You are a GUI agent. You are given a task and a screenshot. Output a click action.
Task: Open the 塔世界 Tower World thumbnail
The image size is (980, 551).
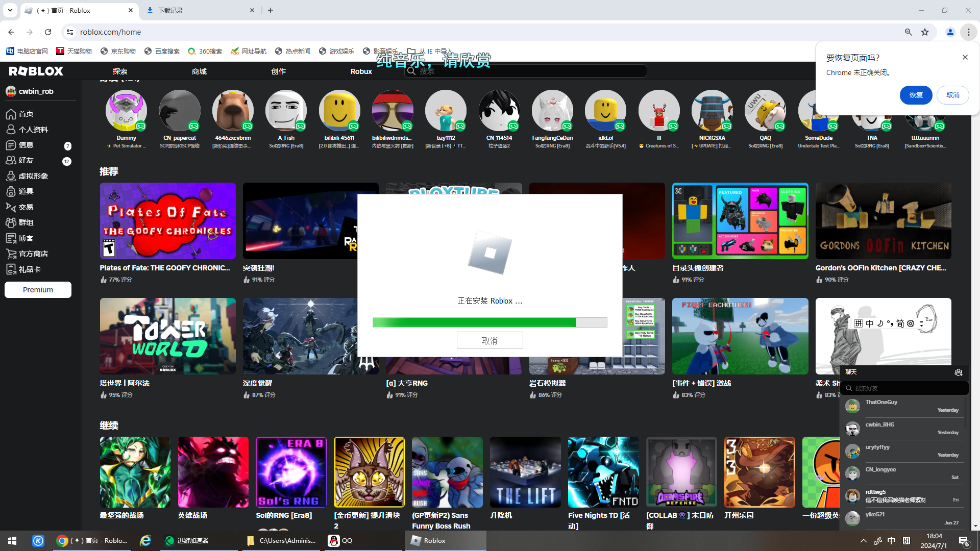pos(167,336)
